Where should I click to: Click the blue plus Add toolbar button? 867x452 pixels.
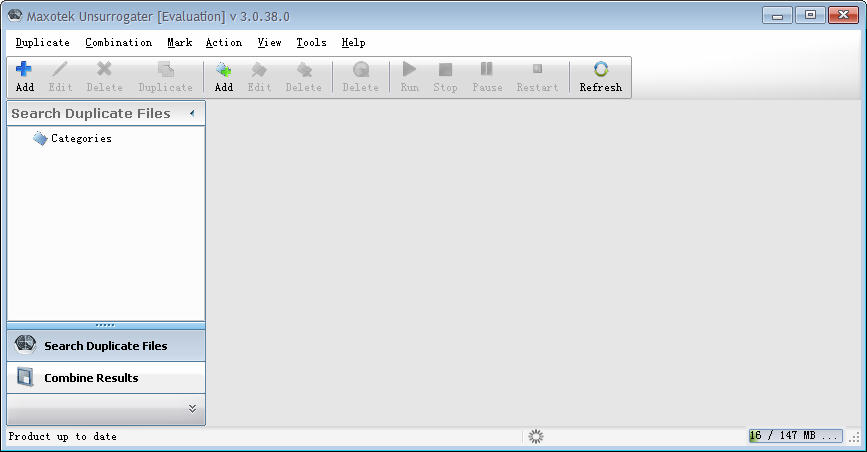(25, 77)
